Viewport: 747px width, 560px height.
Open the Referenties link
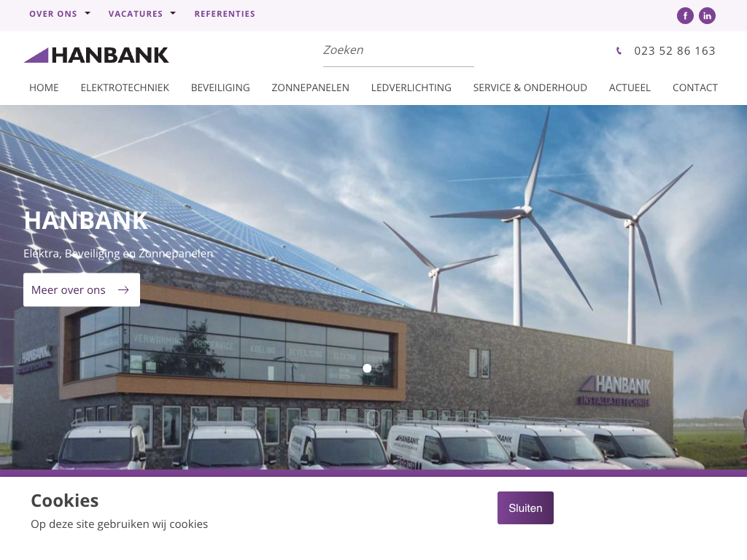pyautogui.click(x=225, y=14)
